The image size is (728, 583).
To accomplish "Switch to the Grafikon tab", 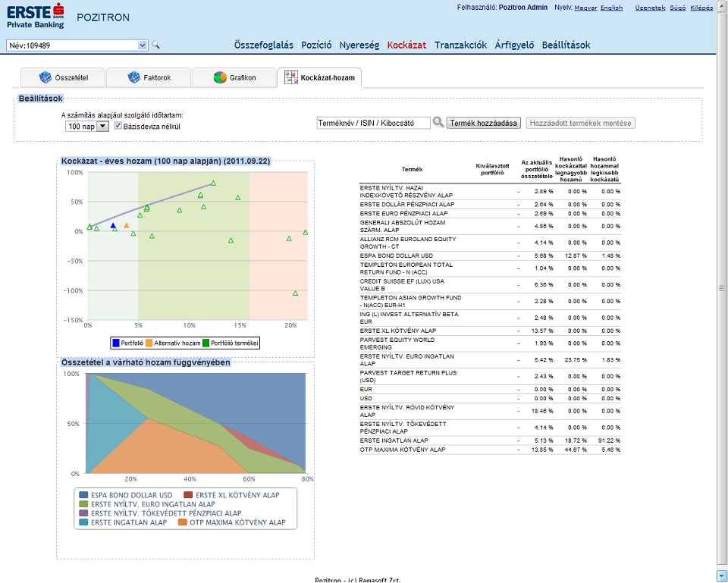I will pyautogui.click(x=234, y=77).
